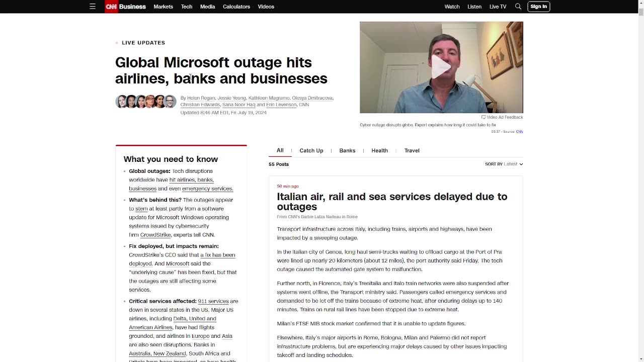The image size is (644, 362).
Task: Open the Tech menu item
Action: pyautogui.click(x=187, y=7)
